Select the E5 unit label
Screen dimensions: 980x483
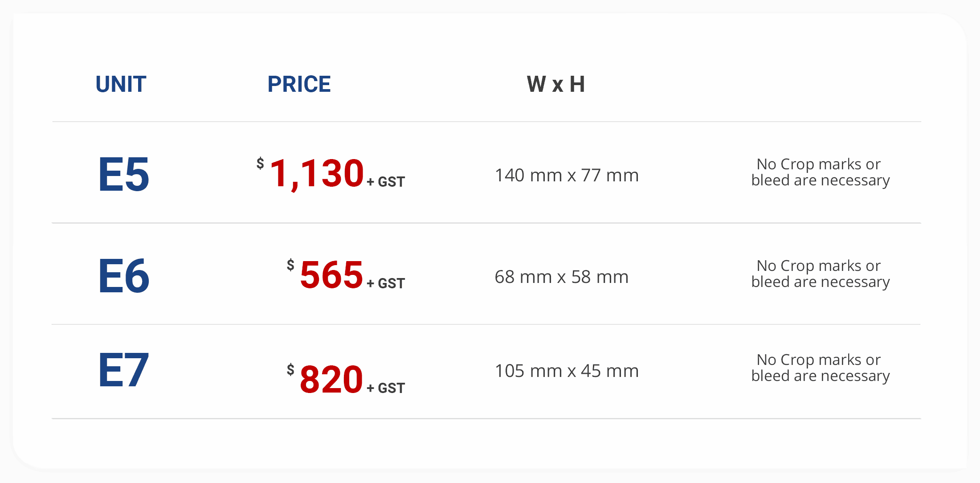point(124,175)
